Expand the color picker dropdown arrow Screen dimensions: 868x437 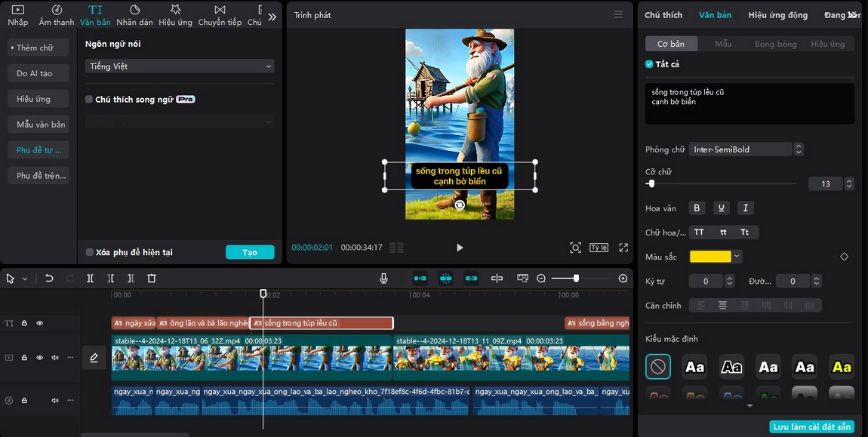pyautogui.click(x=737, y=257)
